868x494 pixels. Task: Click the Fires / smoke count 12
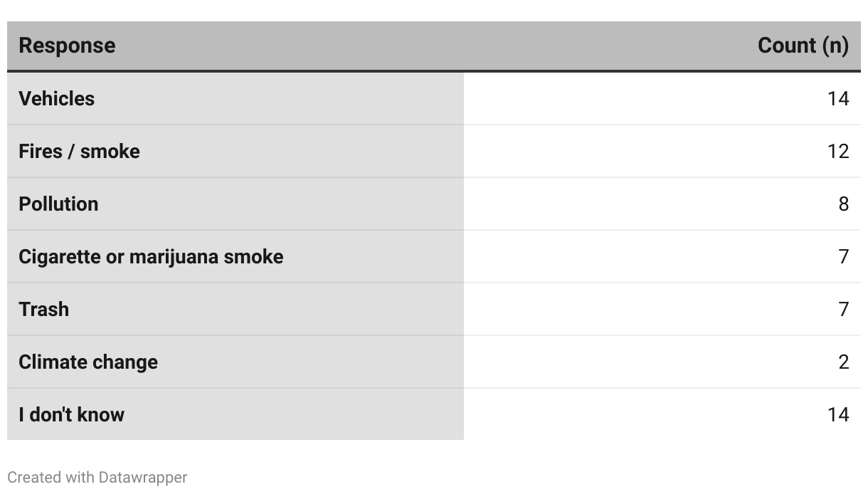pos(838,151)
